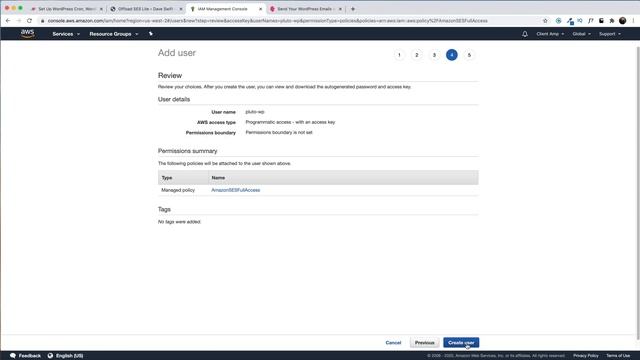Open the Support dropdown menu
Screen dimensions: 640x360
(609, 34)
